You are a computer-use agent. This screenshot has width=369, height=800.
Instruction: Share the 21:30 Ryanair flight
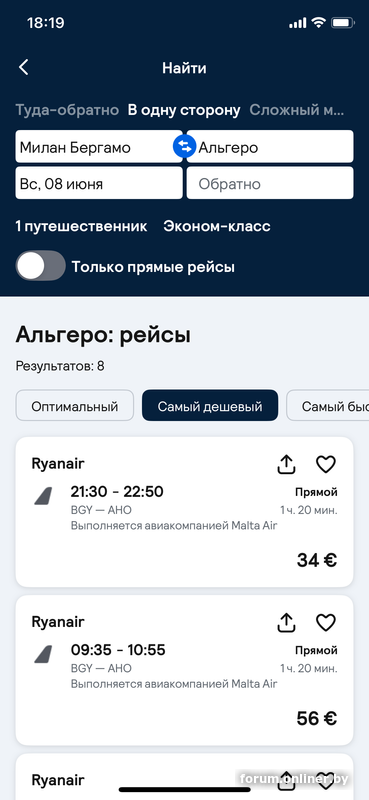pyautogui.click(x=286, y=464)
